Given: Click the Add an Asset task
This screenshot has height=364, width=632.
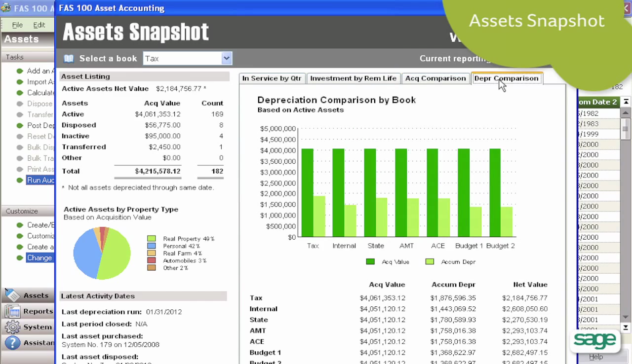Looking at the screenshot, I should coord(40,71).
